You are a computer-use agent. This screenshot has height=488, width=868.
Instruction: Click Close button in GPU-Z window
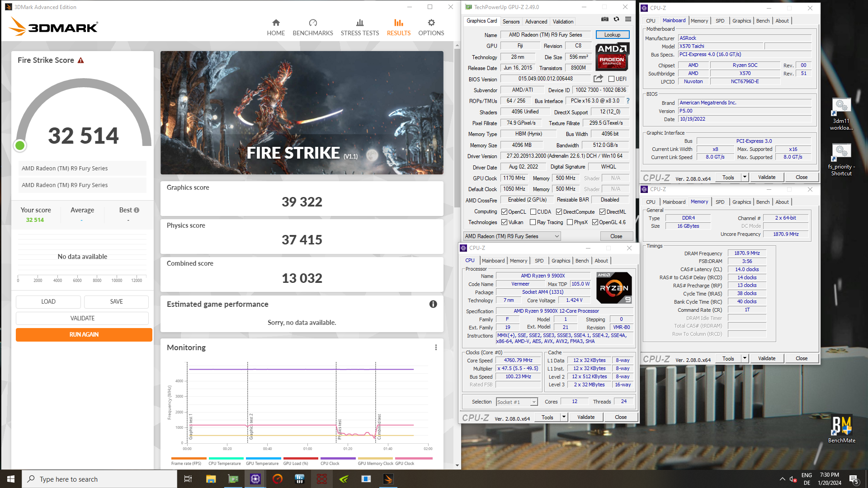tap(616, 236)
